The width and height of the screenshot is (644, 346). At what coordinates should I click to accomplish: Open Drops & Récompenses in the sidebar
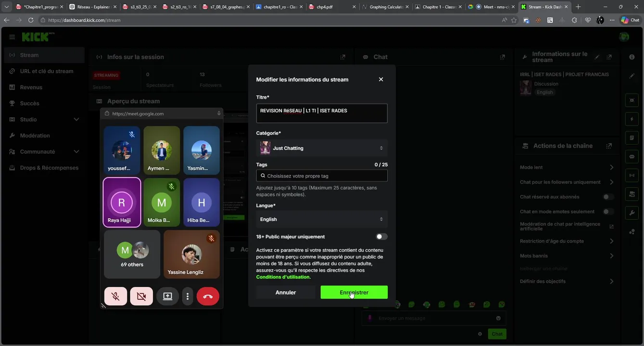(44, 168)
